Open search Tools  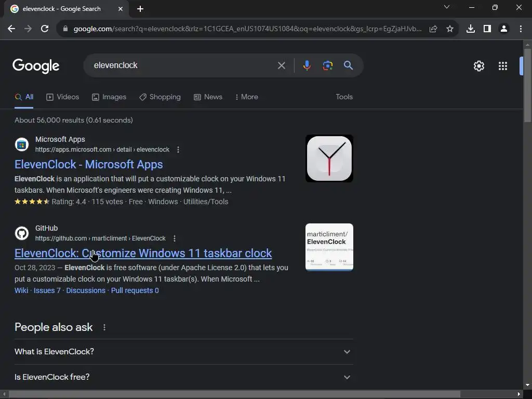tap(344, 97)
